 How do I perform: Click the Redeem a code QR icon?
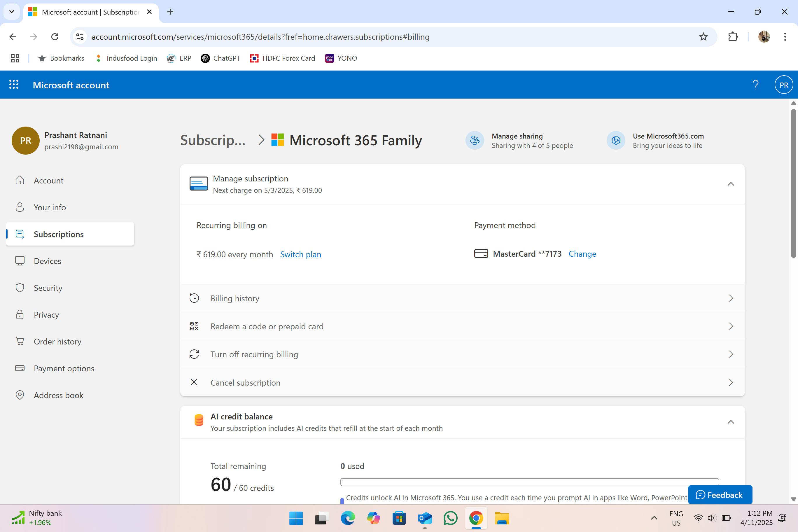coord(194,326)
